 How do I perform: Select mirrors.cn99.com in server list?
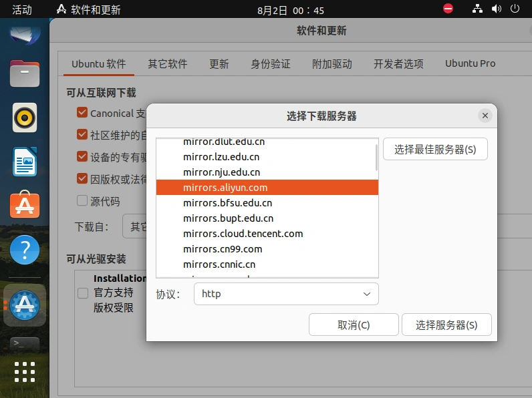pyautogui.click(x=267, y=249)
